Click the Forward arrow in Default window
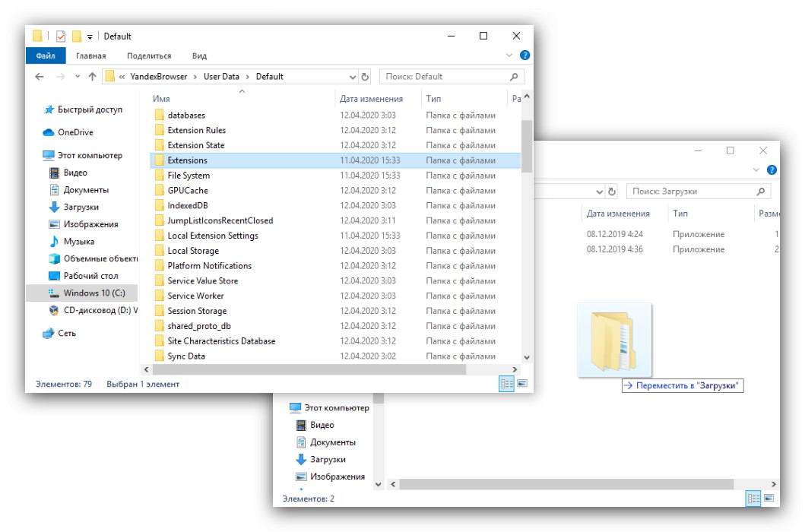805x532 pixels. coord(61,77)
